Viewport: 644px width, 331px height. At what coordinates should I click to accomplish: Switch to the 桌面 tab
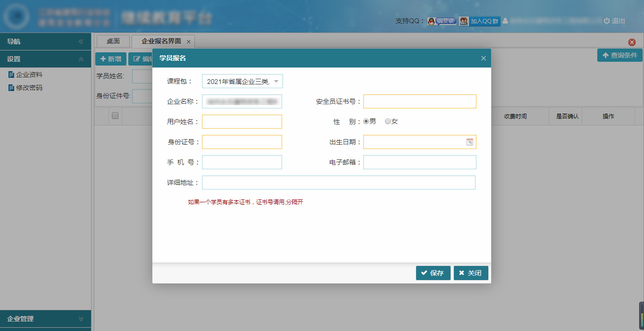113,41
